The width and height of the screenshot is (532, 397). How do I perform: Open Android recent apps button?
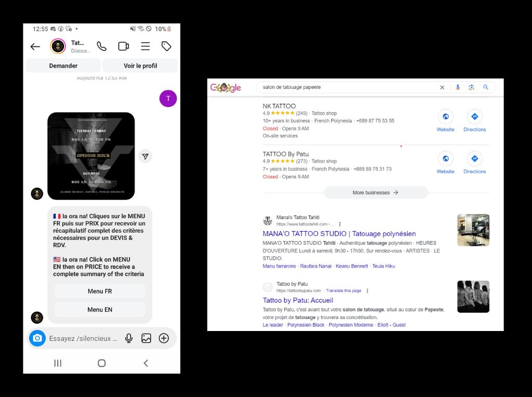tap(58, 363)
